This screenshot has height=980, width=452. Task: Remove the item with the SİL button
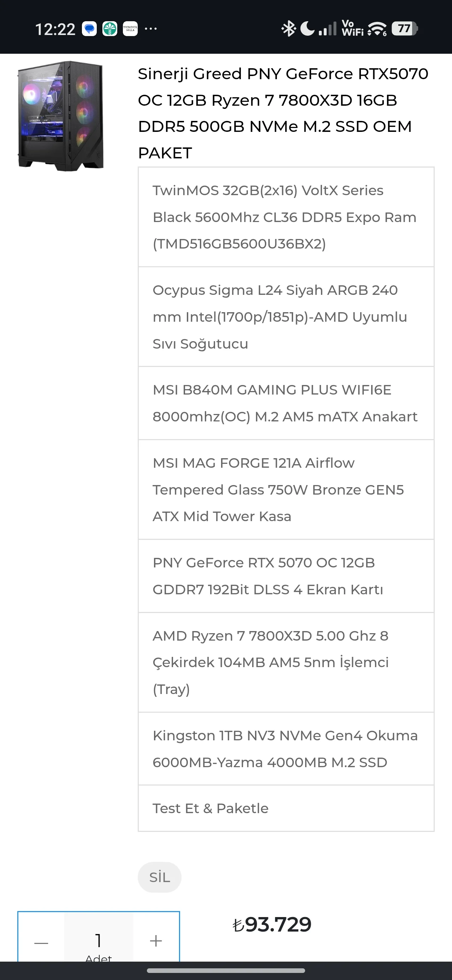160,877
